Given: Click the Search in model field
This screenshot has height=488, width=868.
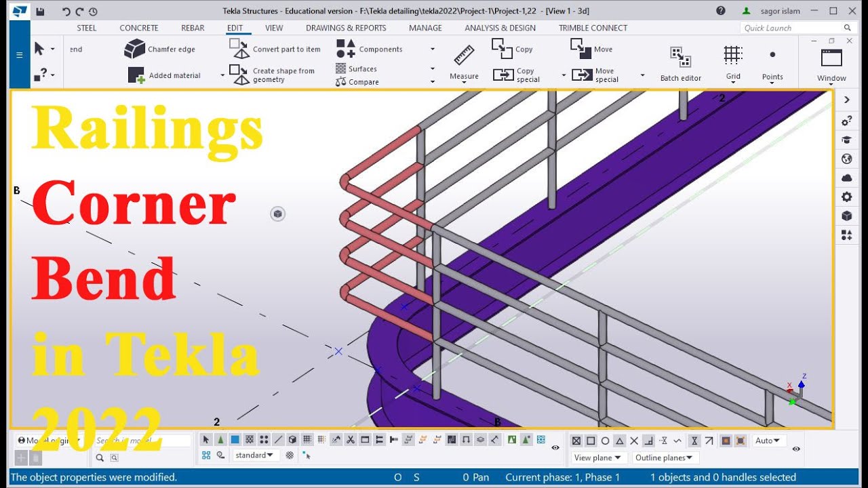Looking at the screenshot, I should [x=142, y=441].
